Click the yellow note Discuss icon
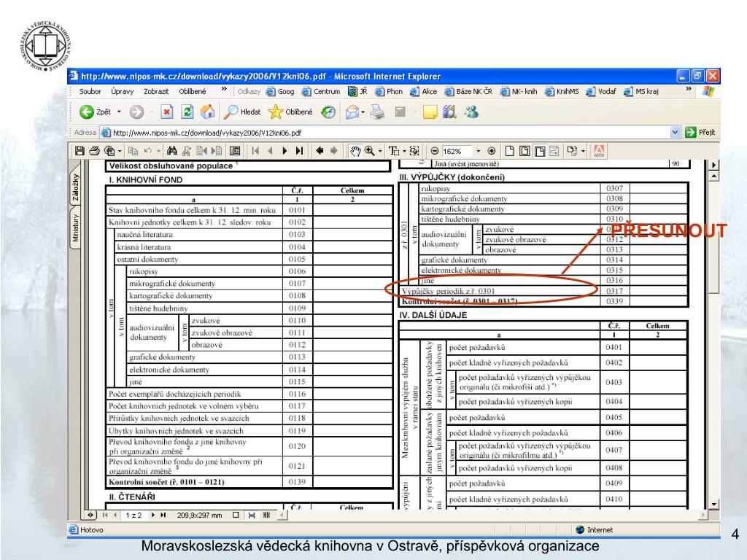Image resolution: width=747 pixels, height=560 pixels. pyautogui.click(x=430, y=112)
